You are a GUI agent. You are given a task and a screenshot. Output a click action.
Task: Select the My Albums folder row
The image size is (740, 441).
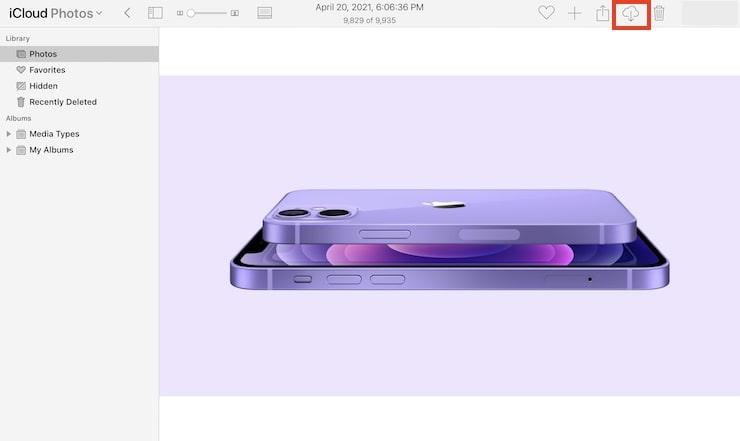pyautogui.click(x=79, y=150)
